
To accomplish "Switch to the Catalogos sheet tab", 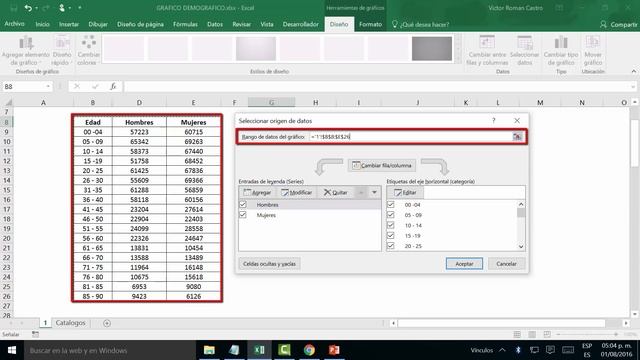I will [x=71, y=323].
